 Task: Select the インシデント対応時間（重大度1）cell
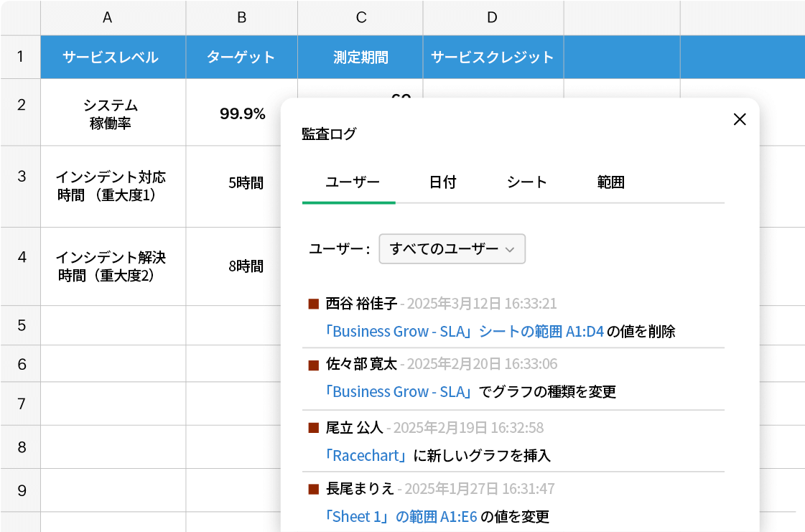tap(113, 187)
